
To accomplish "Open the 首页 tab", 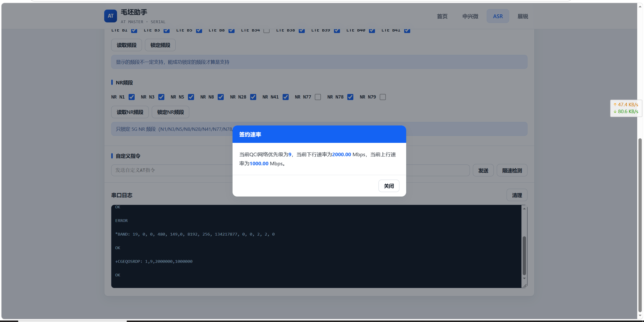I will pos(442,16).
